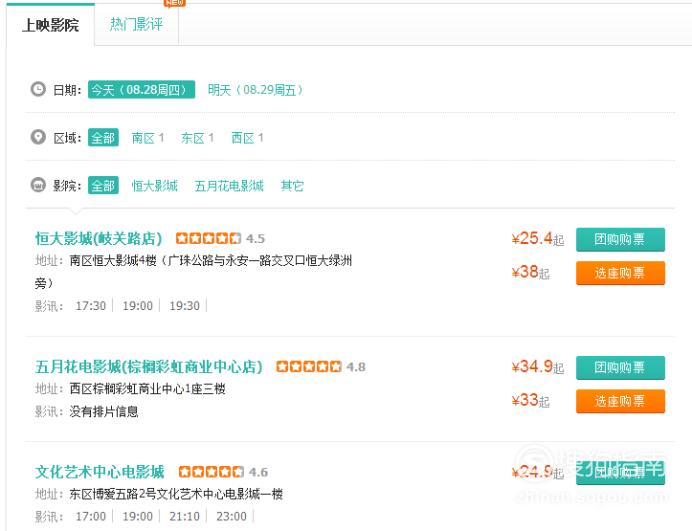Click the star rating of 五月花电影城
Image resolution: width=692 pixels, height=531 pixels.
point(308,366)
